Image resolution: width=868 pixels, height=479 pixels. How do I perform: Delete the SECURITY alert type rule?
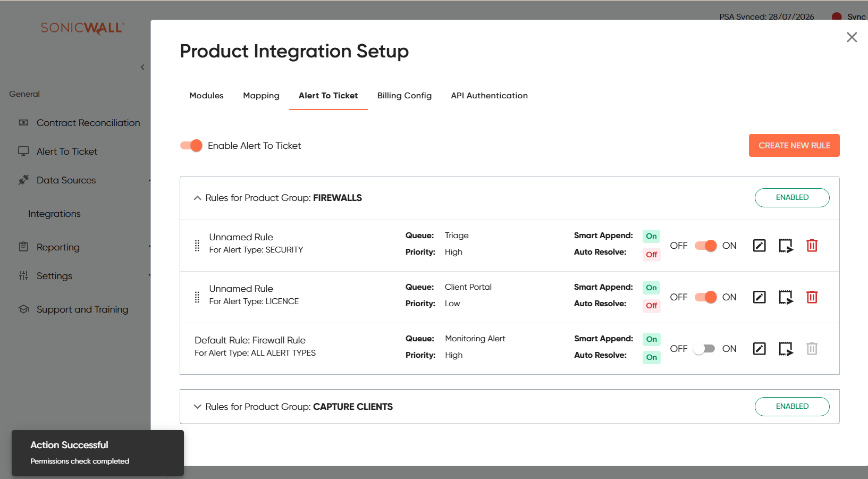click(812, 246)
